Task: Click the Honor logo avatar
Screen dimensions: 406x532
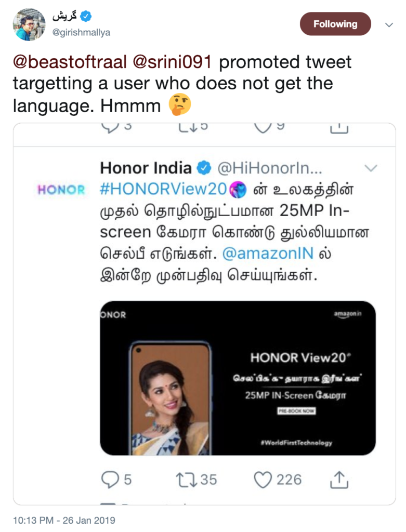Action: 61,190
